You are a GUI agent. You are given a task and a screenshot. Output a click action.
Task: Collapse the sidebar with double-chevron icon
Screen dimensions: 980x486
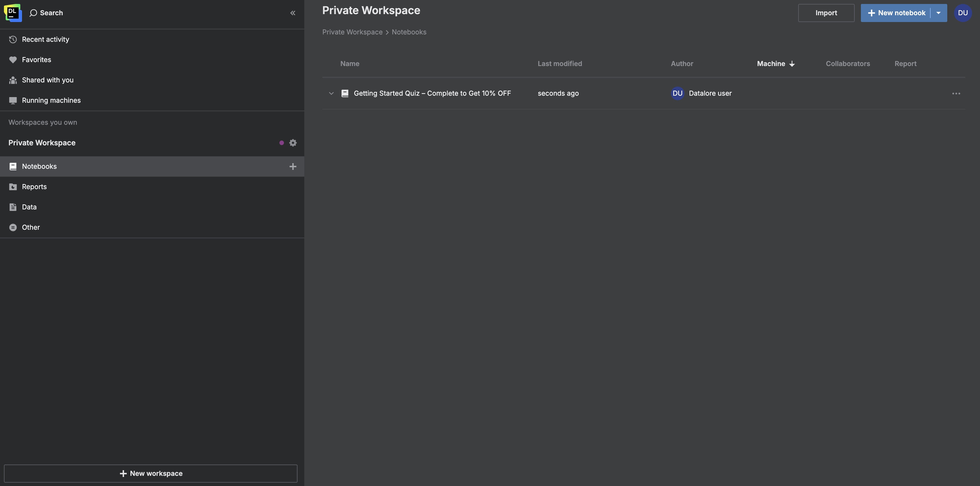point(292,13)
